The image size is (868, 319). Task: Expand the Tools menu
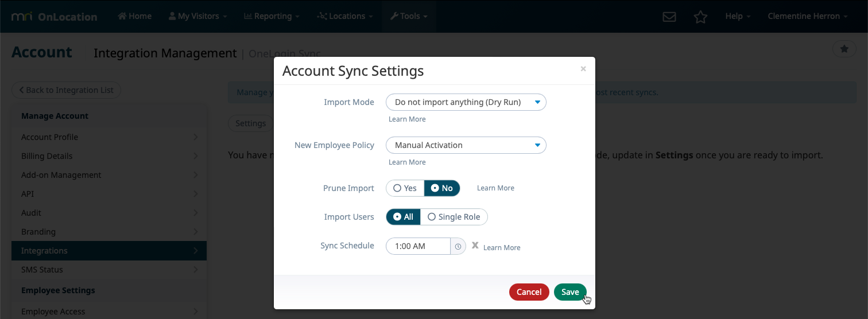click(409, 16)
